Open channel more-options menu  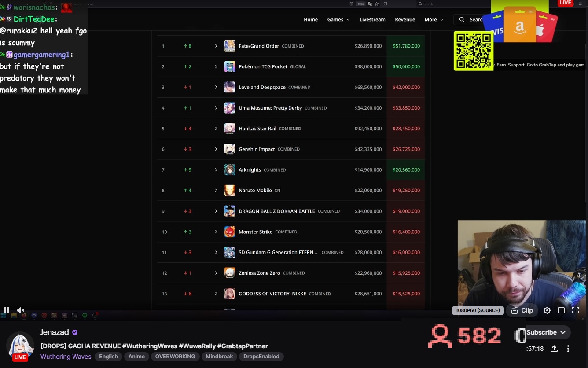[568, 349]
